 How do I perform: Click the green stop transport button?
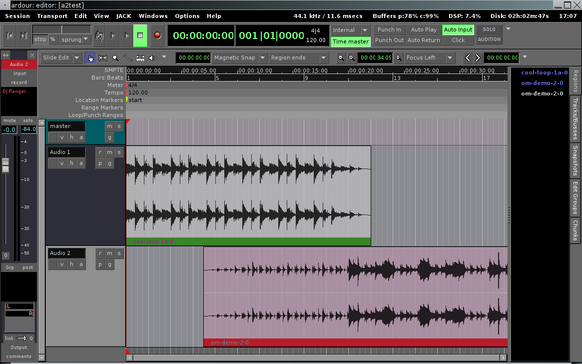[140, 36]
